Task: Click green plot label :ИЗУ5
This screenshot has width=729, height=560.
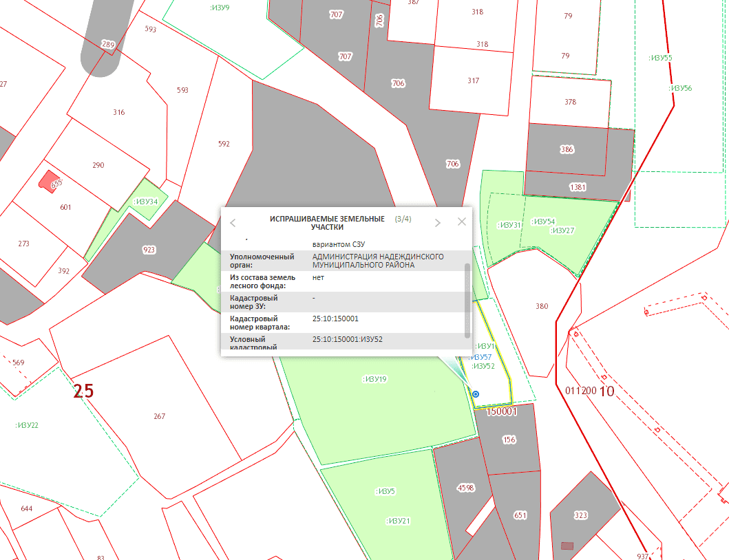Action: pyautogui.click(x=385, y=491)
